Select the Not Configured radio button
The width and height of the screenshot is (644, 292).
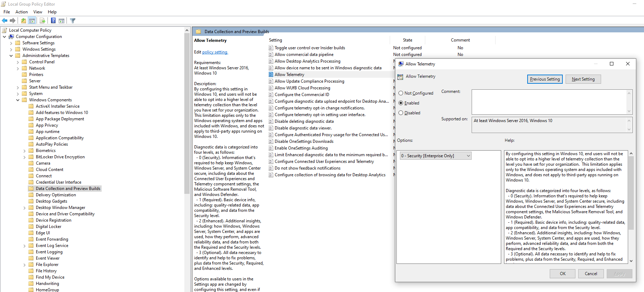401,93
